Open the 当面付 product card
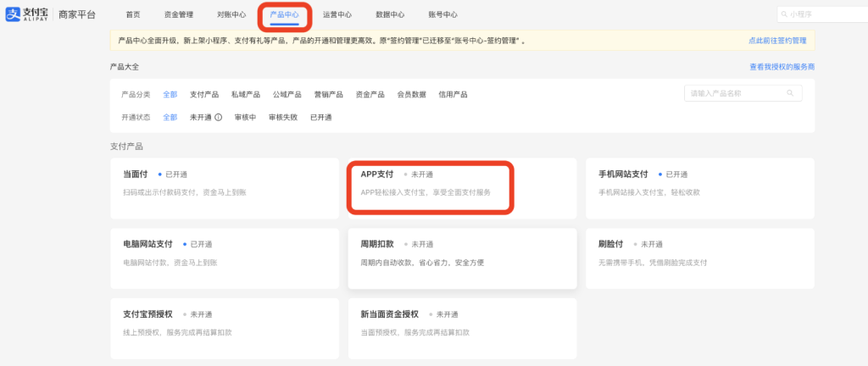Viewport: 868px width, 366px height. point(225,188)
